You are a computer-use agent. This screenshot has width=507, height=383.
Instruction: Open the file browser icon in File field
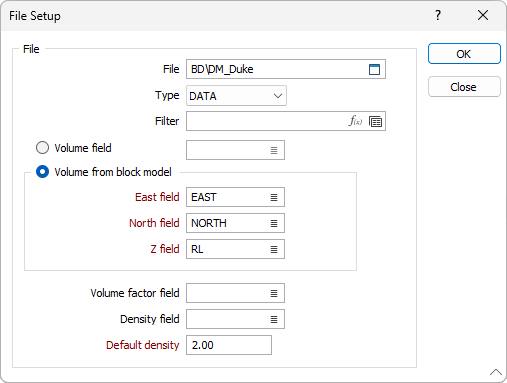[x=374, y=69]
